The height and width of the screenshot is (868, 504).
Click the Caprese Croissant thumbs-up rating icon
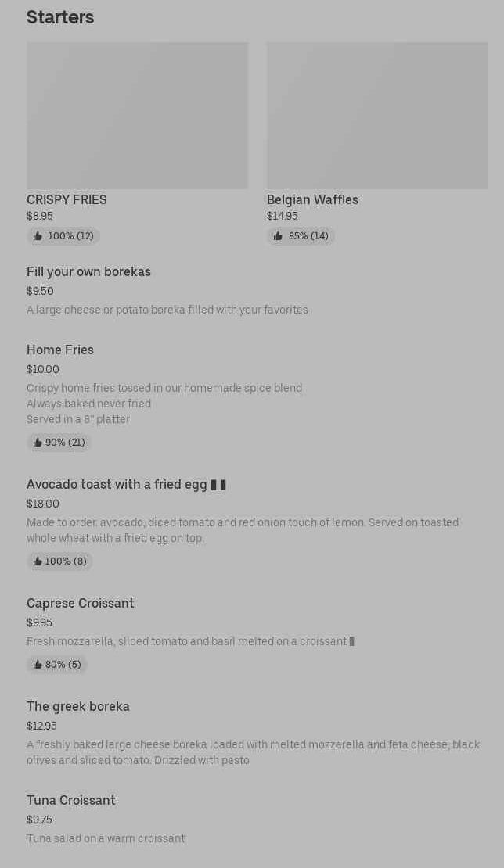tap(38, 665)
